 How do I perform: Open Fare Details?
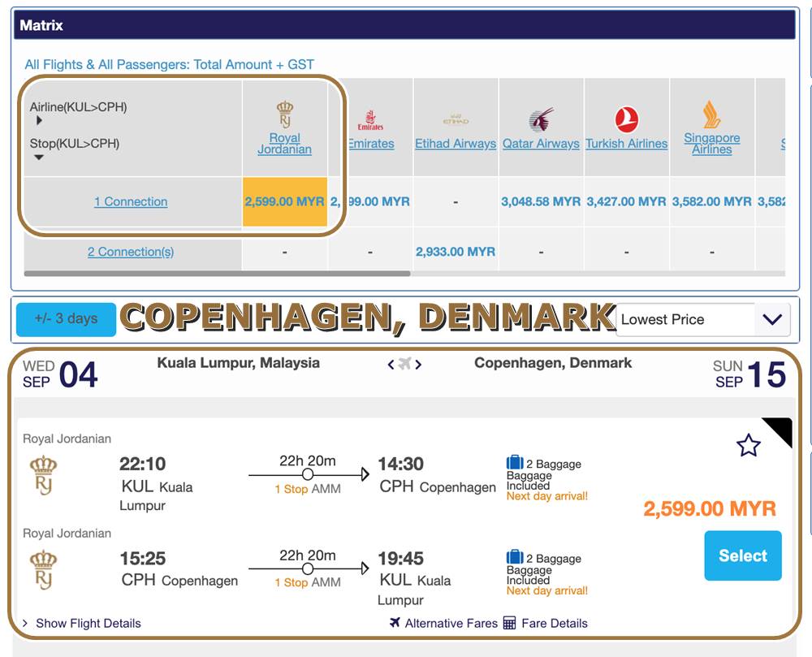555,623
